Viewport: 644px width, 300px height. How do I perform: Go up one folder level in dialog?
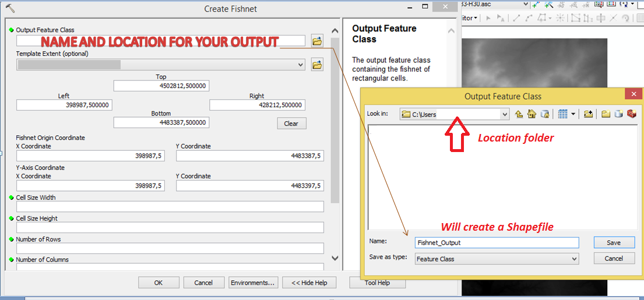click(x=519, y=114)
